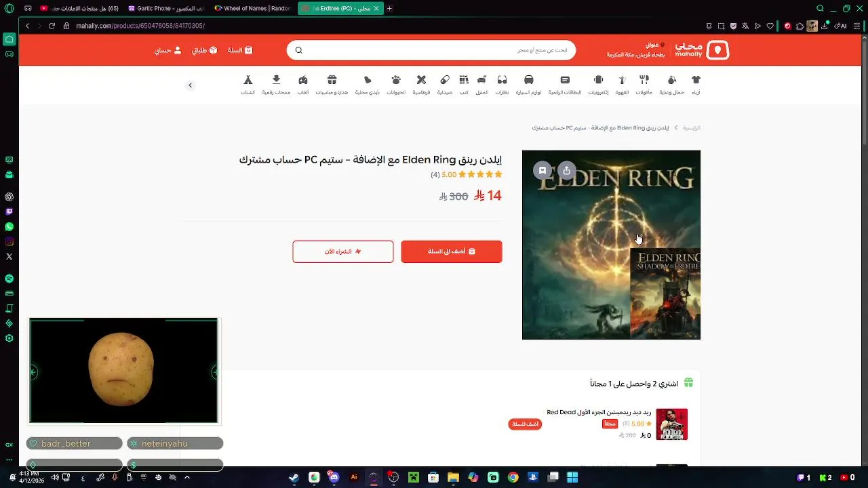This screenshot has width=868, height=488.
Task: Expand more categories with the chevron arrow
Action: point(190,85)
